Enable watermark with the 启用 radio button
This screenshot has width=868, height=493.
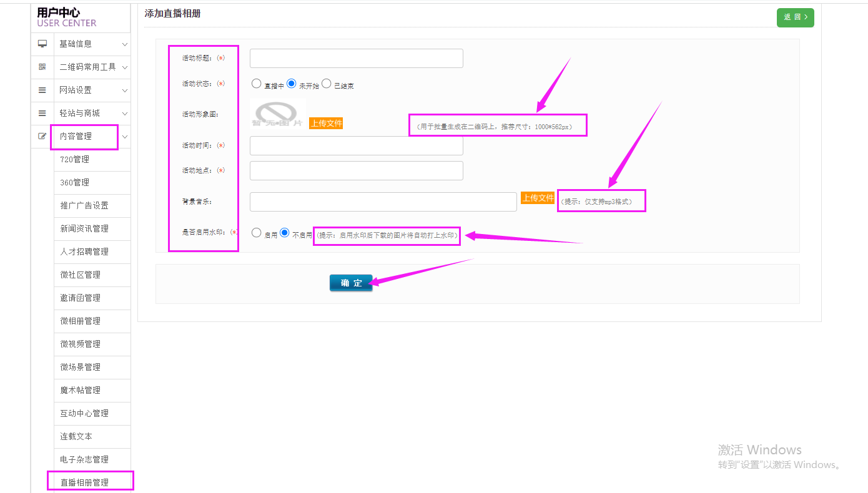pyautogui.click(x=257, y=233)
